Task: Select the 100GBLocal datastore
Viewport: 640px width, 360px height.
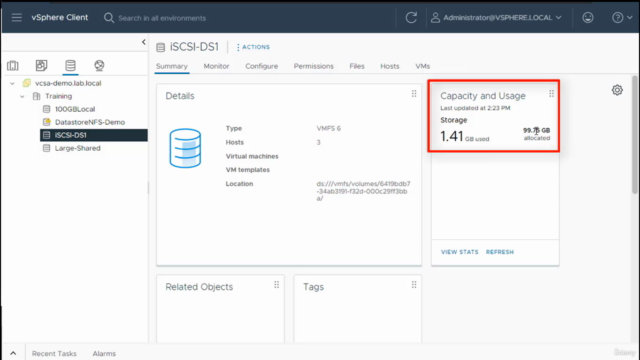Action: (x=75, y=109)
